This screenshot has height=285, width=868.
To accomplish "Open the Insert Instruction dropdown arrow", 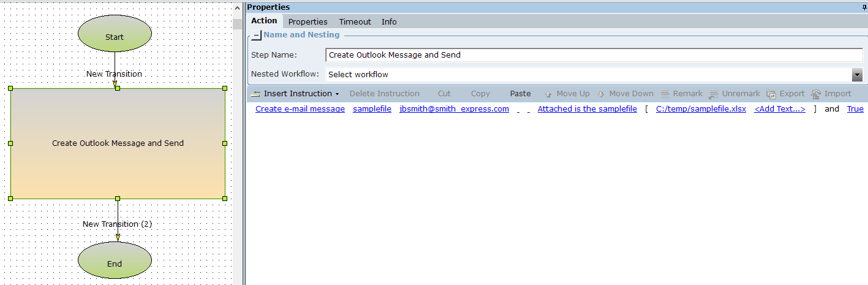I will (x=337, y=94).
